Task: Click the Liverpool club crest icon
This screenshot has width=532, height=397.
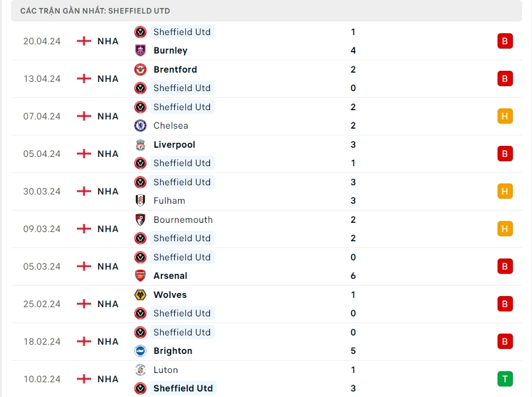Action: point(140,145)
